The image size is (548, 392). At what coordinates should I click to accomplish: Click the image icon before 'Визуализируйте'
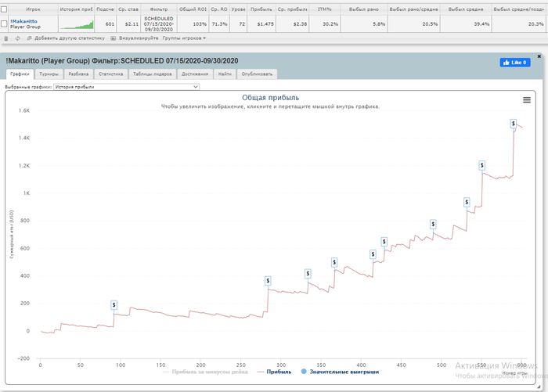114,38
